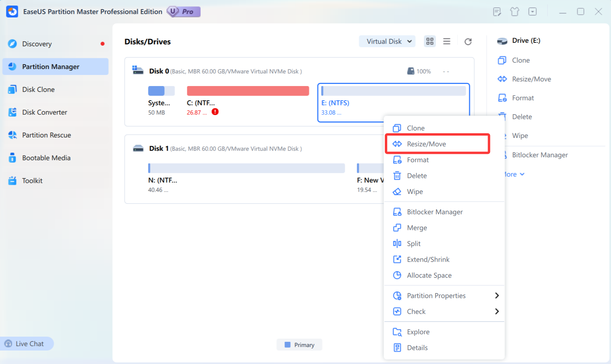Choose Clone in the context menu

pyautogui.click(x=444, y=128)
